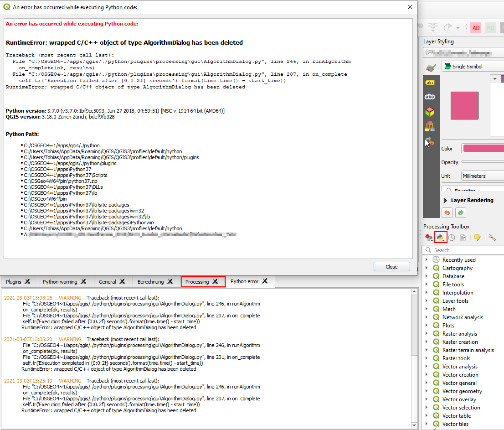Open the Masks tab in Layer Styling
This screenshot has height=430, width=504.
430,97
